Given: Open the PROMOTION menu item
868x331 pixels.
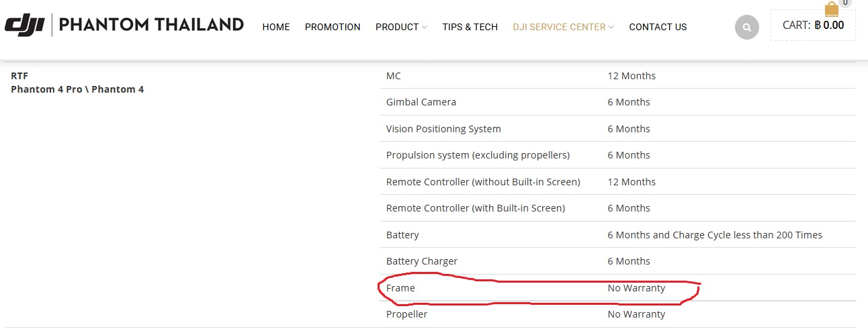Looking at the screenshot, I should [333, 27].
